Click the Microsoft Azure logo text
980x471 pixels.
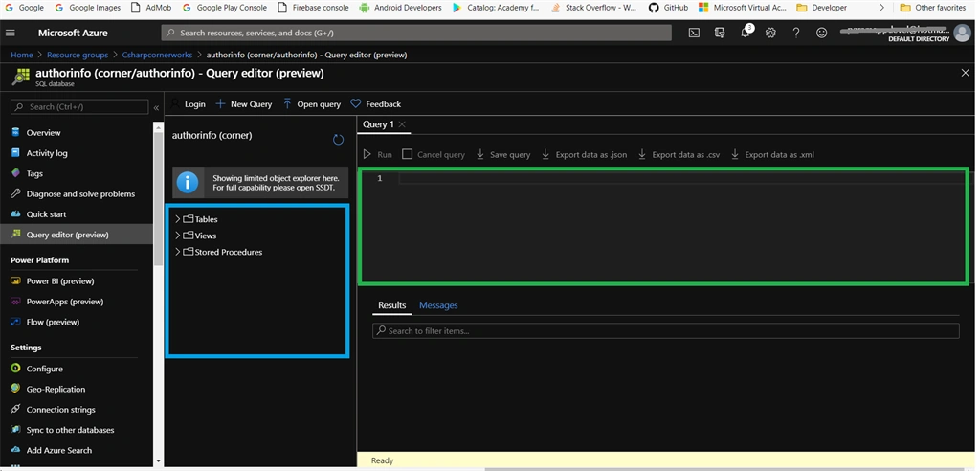click(73, 33)
